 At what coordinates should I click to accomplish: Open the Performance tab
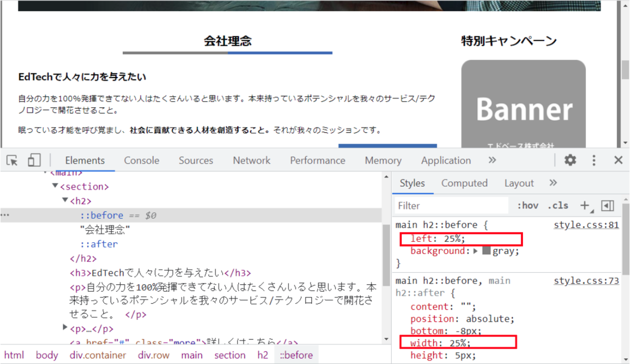318,160
